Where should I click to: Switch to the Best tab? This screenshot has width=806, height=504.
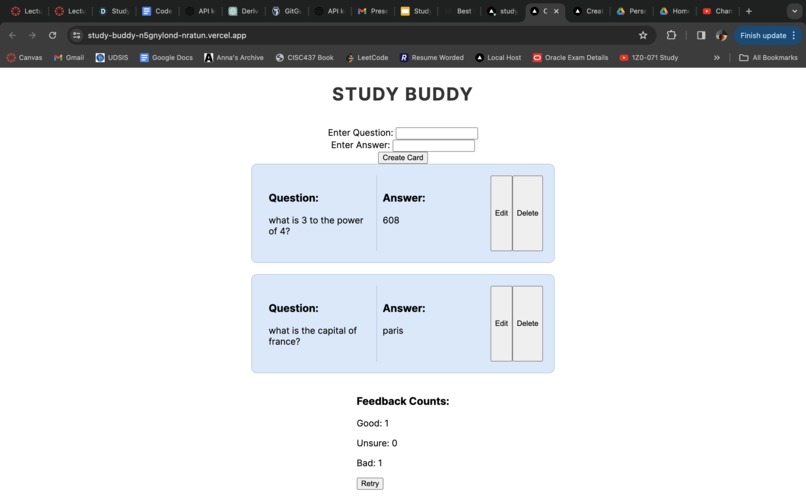459,11
